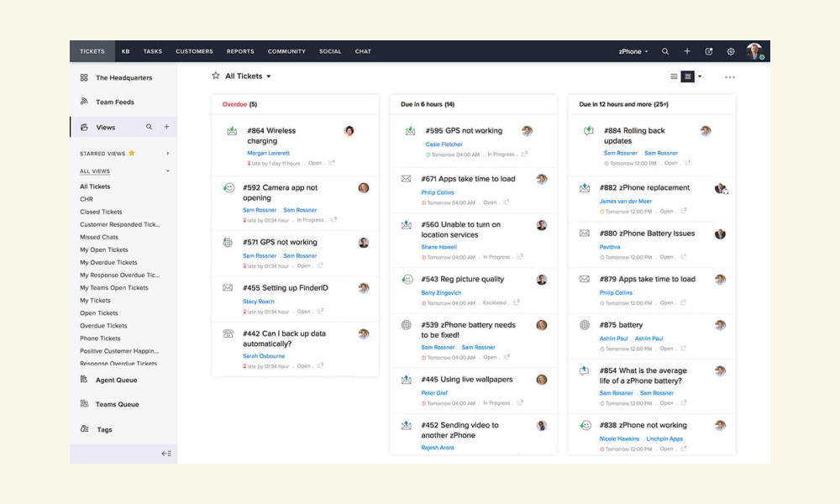Click assignee avatar on ticket #880 Battery Issues
The width and height of the screenshot is (840, 504).
coord(720,234)
